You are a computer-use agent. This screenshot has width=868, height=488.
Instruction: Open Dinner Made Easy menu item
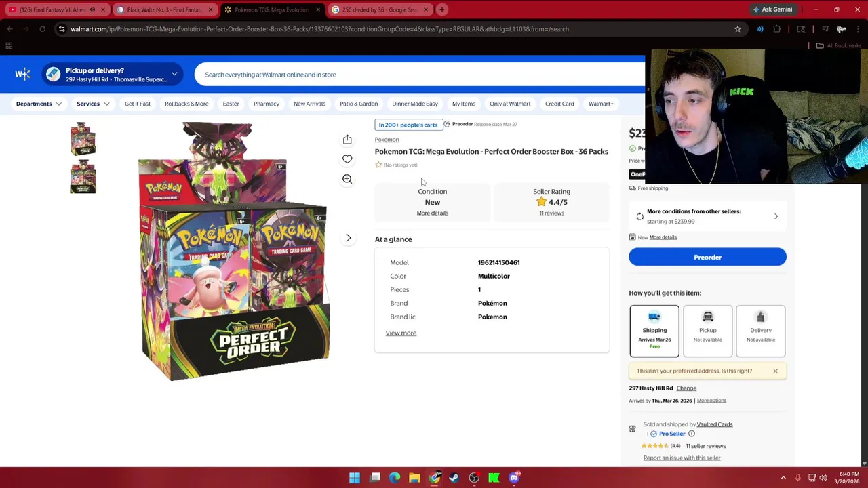pos(415,104)
